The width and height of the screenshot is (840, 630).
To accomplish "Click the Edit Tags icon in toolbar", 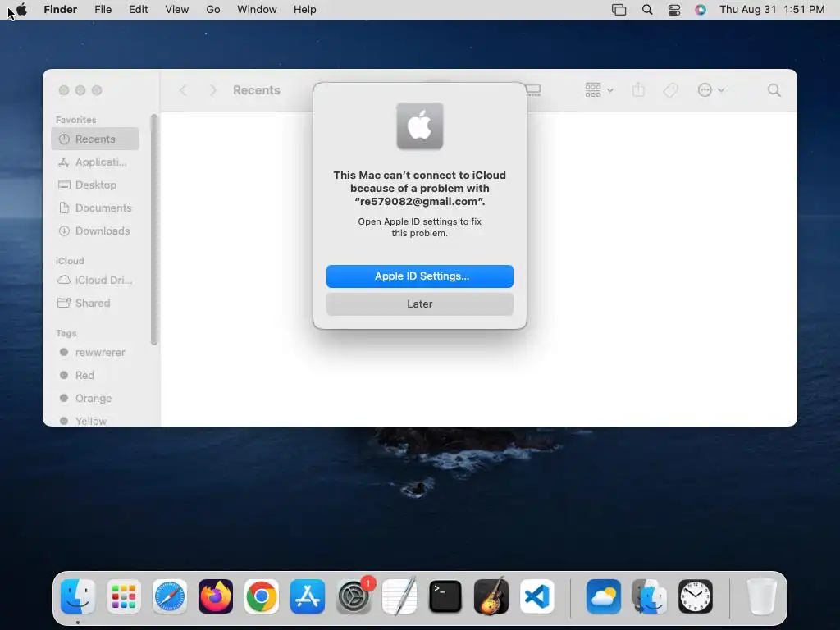I will click(670, 90).
